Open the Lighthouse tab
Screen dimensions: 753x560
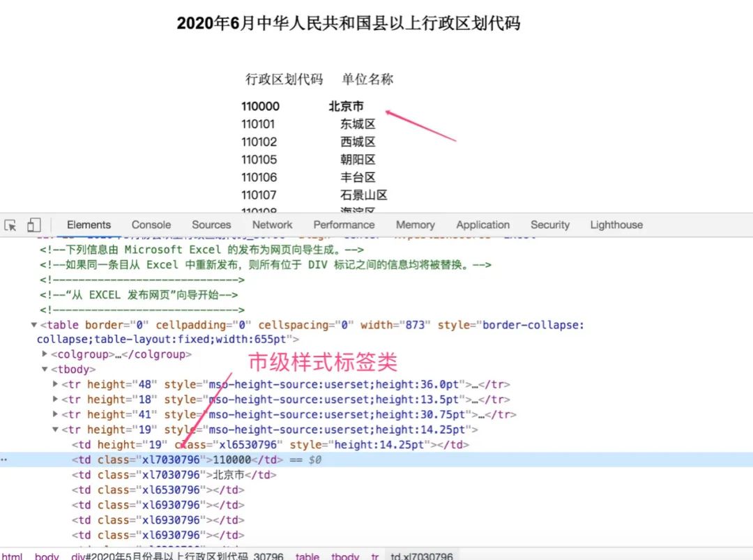coord(616,225)
